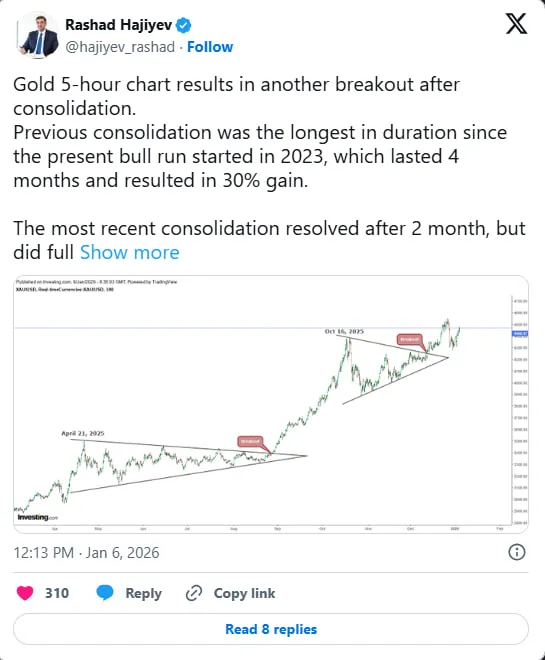Follow the hajiyev_rashad account
This screenshot has width=545, height=660.
click(x=210, y=47)
